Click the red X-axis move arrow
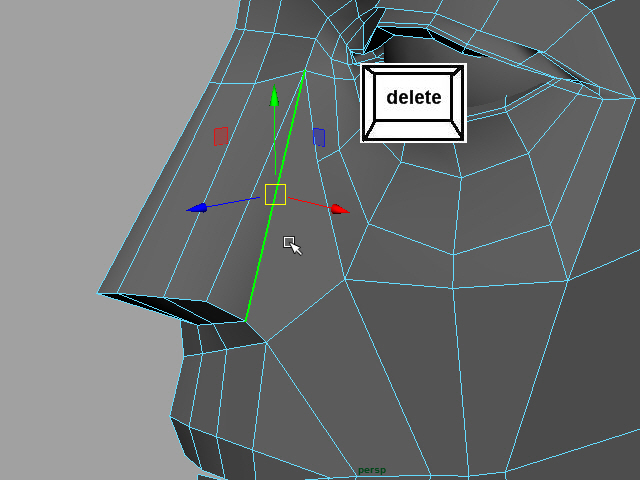 coord(340,209)
